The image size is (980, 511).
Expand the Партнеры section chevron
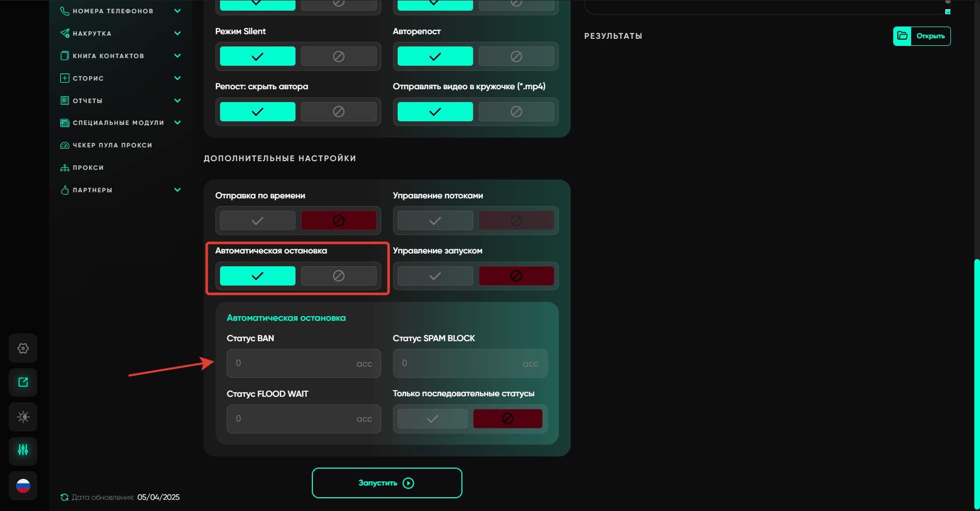pyautogui.click(x=178, y=190)
